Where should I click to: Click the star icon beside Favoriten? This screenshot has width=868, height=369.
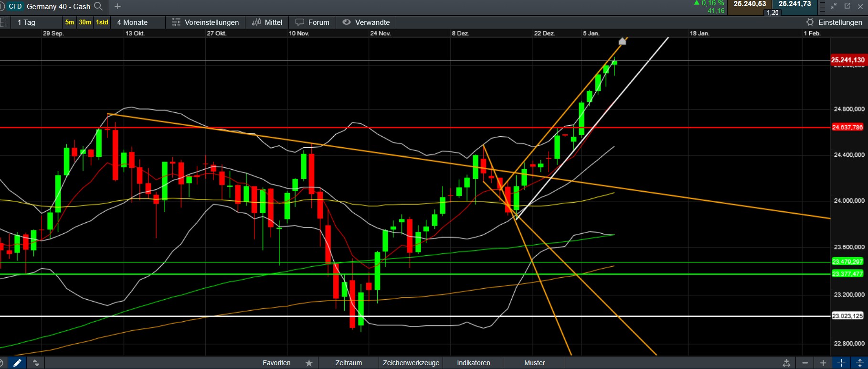(309, 363)
